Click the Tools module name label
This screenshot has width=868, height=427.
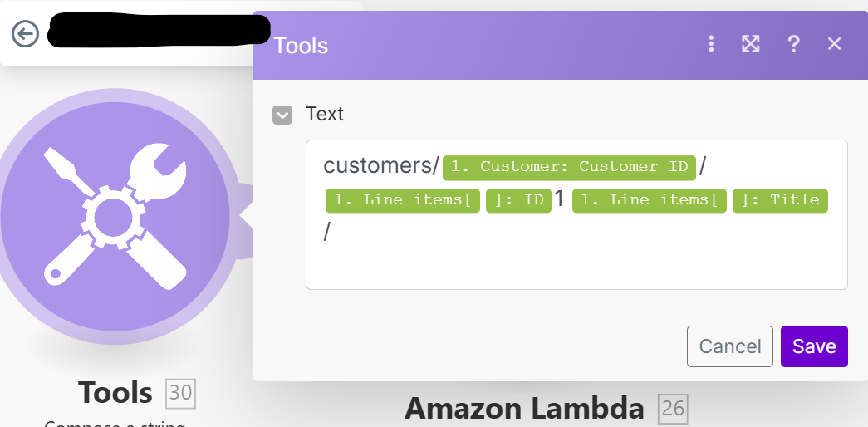pyautogui.click(x=115, y=392)
